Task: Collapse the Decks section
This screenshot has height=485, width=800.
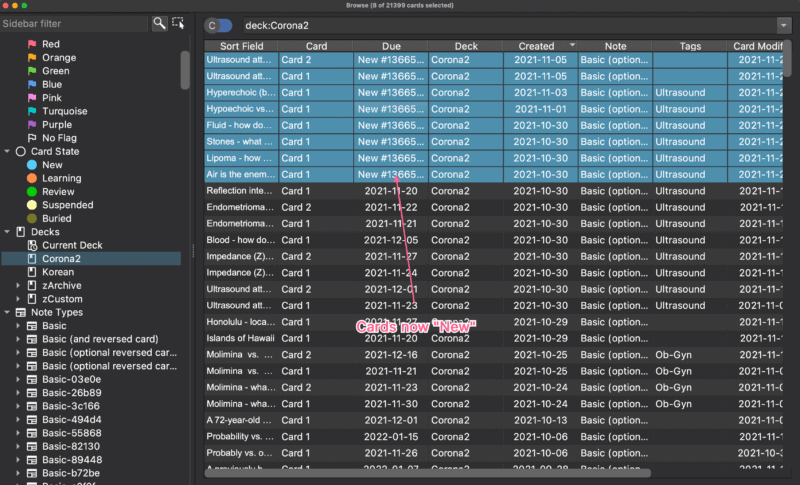Action: (x=7, y=232)
